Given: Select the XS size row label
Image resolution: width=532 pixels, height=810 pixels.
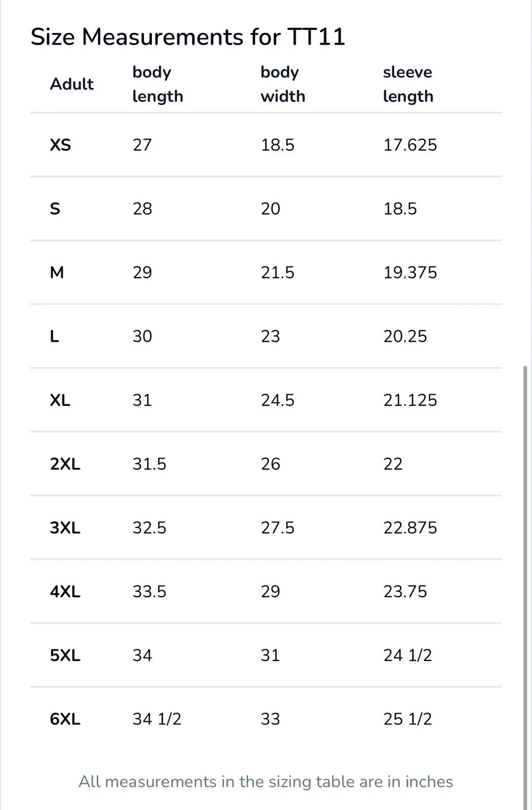Looking at the screenshot, I should [x=60, y=145].
